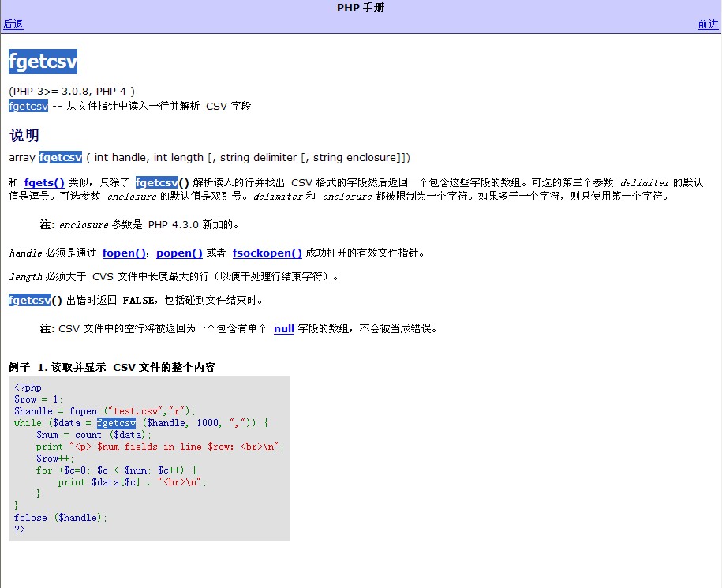Screen dimensions: 722x588
Task: Open the fgets() function link
Action: 44,182
